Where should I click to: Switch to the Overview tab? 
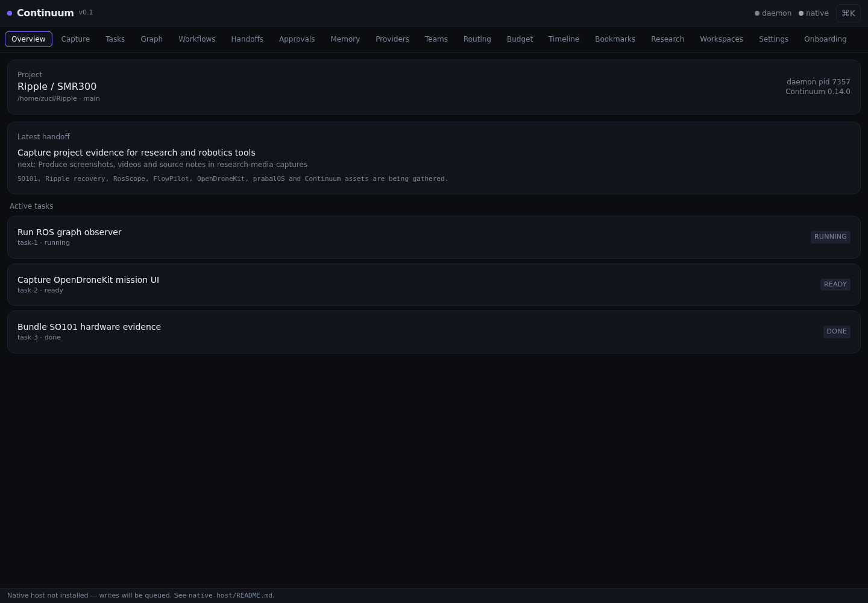point(28,39)
